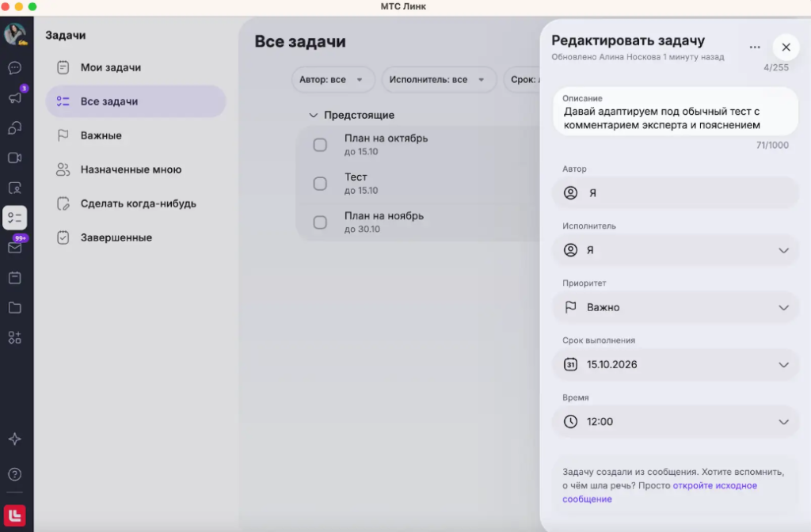Open webinars presenter icon in sidebar
Image resolution: width=811 pixels, height=532 pixels.
(15, 188)
